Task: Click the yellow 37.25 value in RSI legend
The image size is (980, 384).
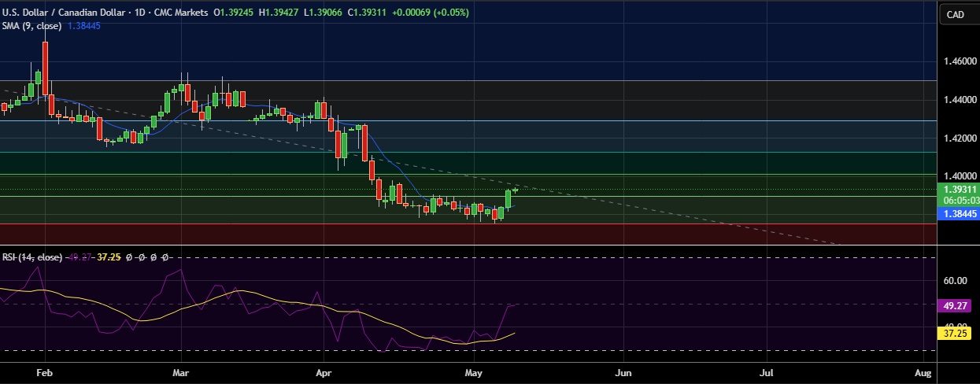Action: coord(108,257)
